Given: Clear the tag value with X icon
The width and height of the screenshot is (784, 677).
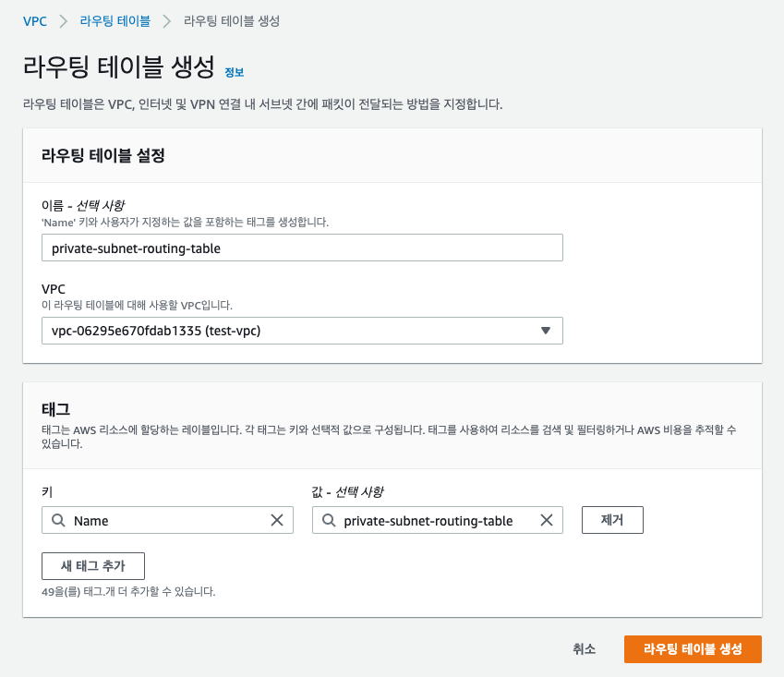Looking at the screenshot, I should pos(547,521).
